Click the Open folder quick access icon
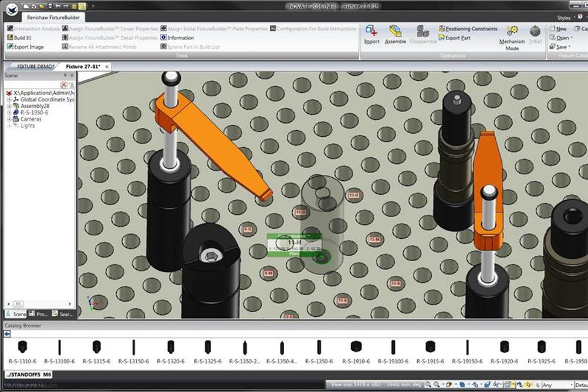588x392 pixels. [42, 6]
